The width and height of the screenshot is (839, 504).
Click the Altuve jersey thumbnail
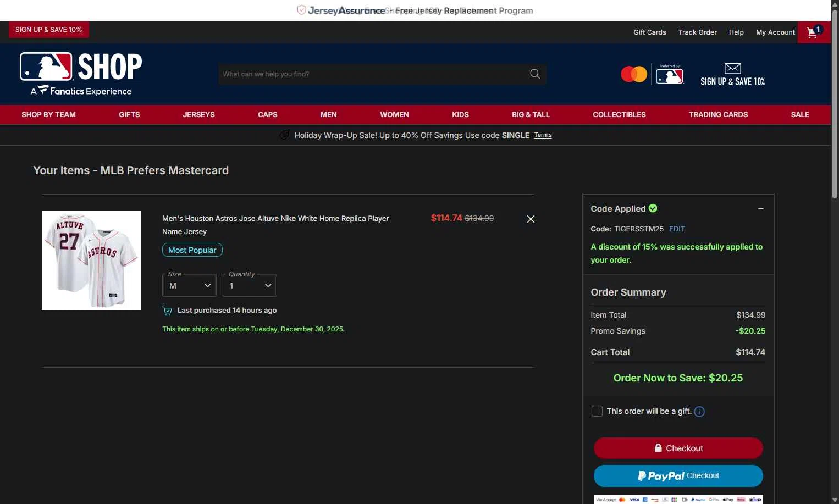coord(91,261)
